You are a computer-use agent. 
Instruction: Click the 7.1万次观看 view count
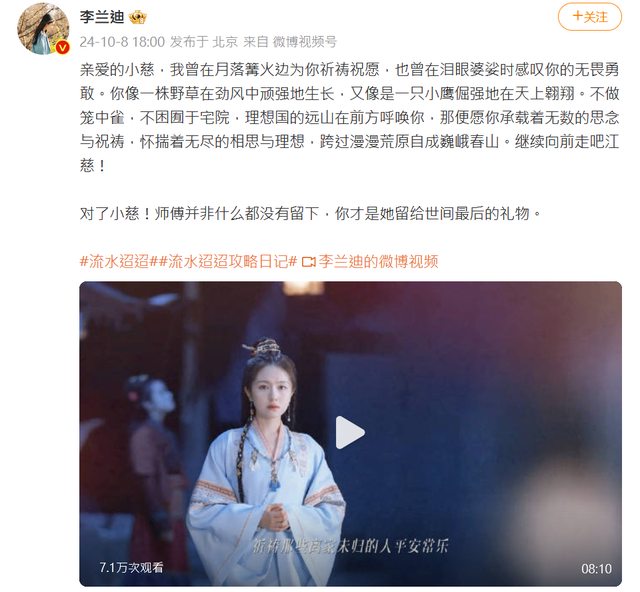(131, 567)
